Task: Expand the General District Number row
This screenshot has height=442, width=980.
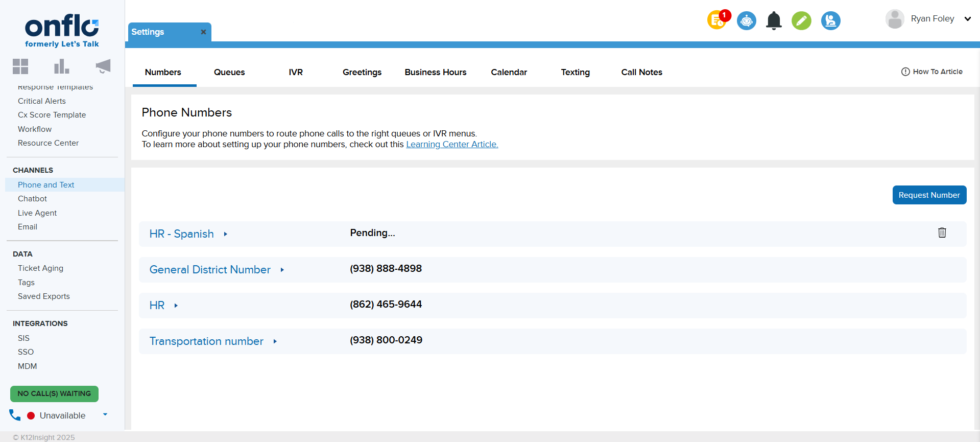Action: (282, 270)
